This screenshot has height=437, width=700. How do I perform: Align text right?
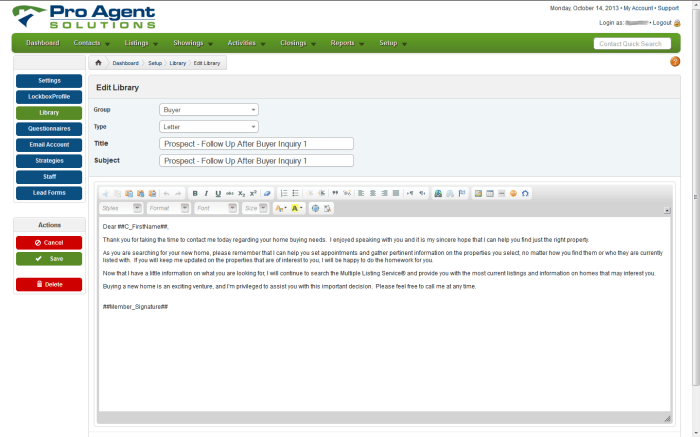pos(384,193)
